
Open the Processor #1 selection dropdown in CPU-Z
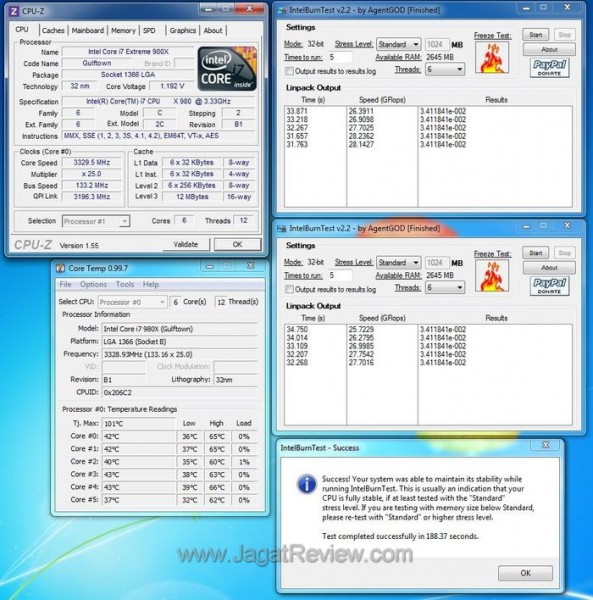(x=96, y=221)
